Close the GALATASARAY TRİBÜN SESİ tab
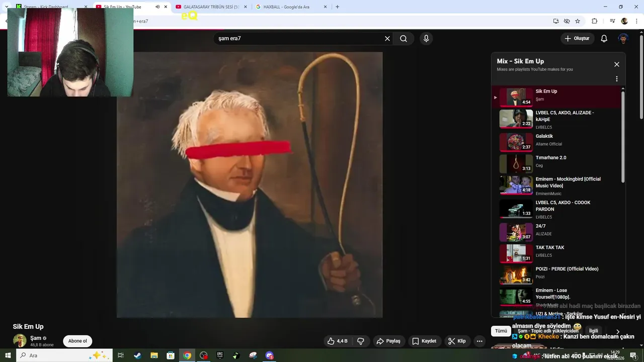Screen dimensions: 644x362 click(x=246, y=7)
